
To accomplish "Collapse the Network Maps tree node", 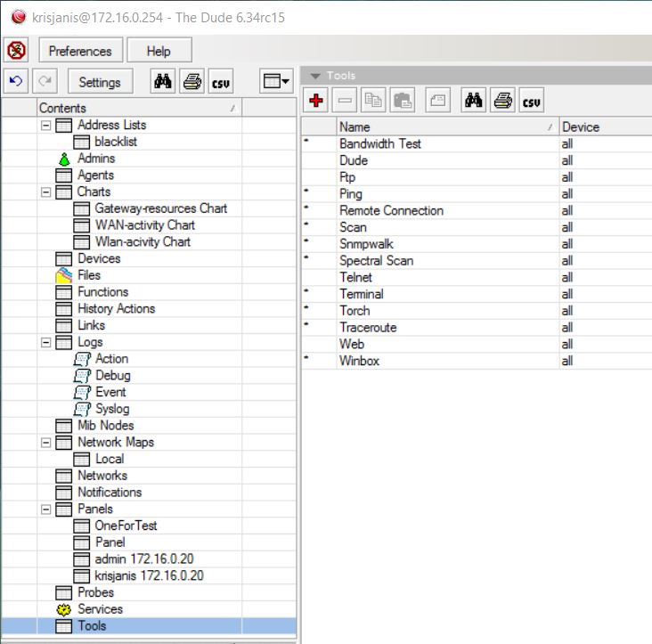I will (x=45, y=443).
